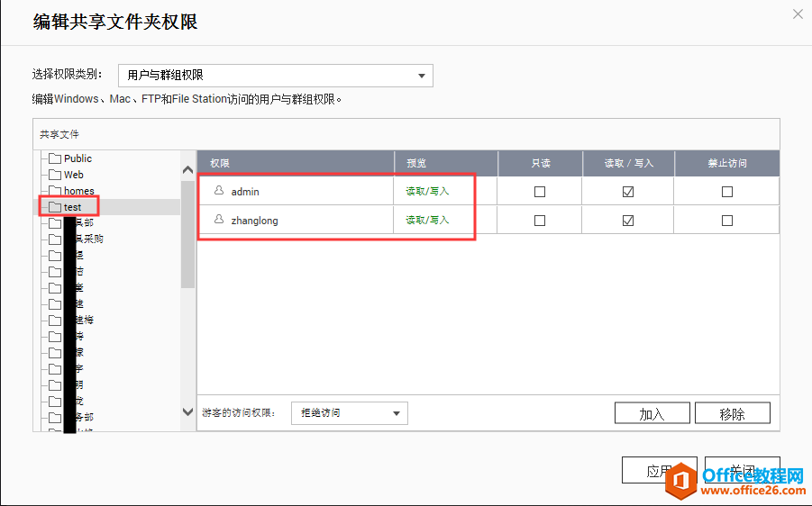Click the homes folder icon
Viewport: 812px width, 506px height.
pos(55,190)
